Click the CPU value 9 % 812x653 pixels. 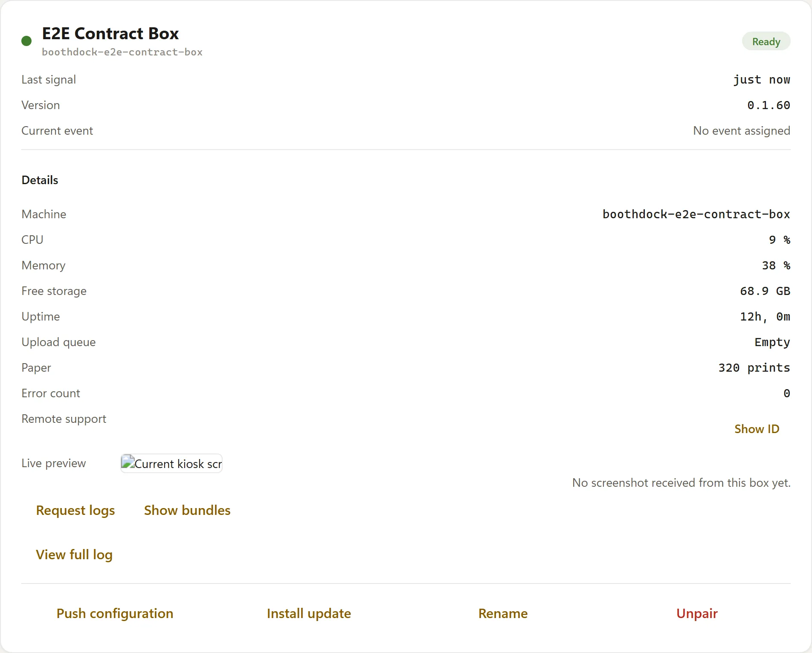[780, 240]
